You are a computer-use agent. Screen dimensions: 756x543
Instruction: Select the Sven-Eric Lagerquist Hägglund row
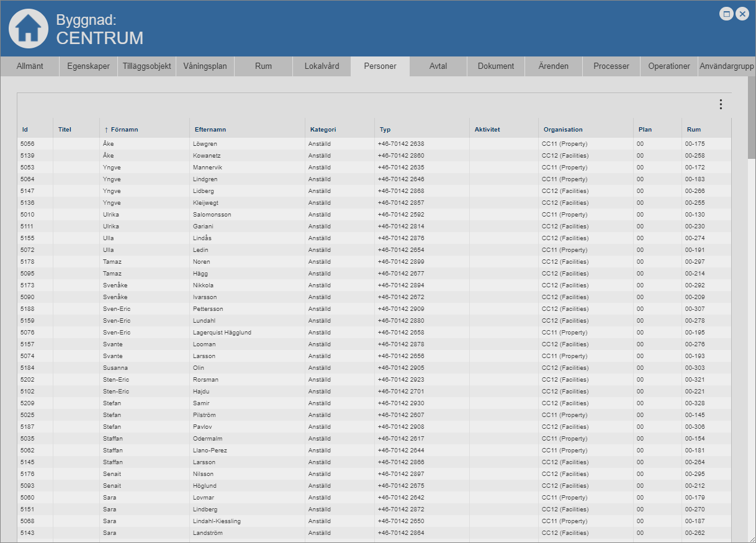[222, 333]
